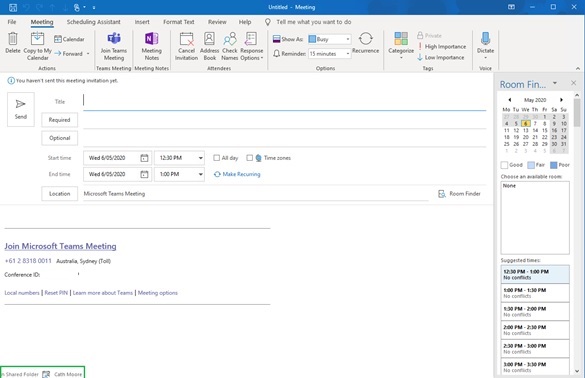Tick the All day checkbox

pyautogui.click(x=216, y=158)
